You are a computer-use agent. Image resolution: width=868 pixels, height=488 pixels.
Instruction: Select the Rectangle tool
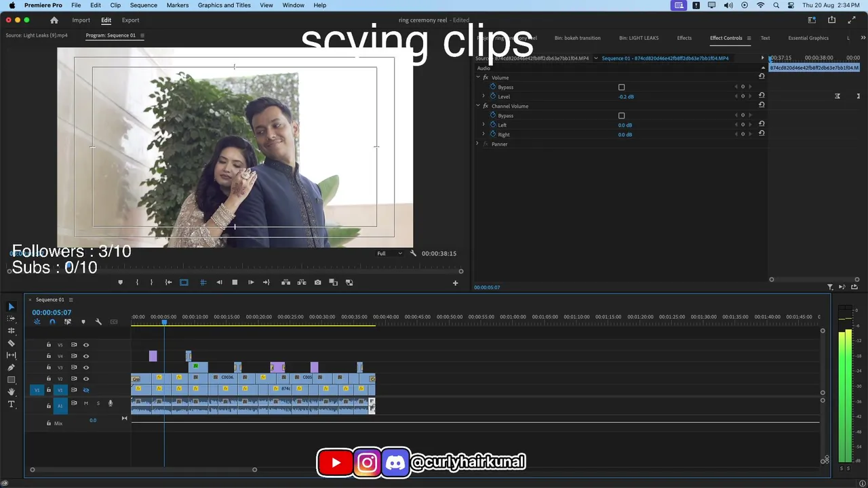(11, 380)
